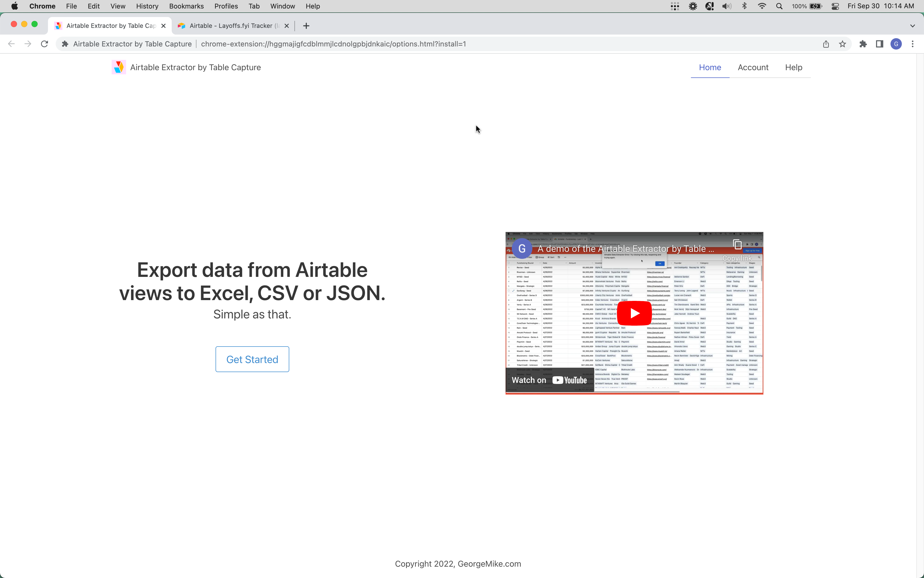Select the Home nav tab

tap(710, 67)
